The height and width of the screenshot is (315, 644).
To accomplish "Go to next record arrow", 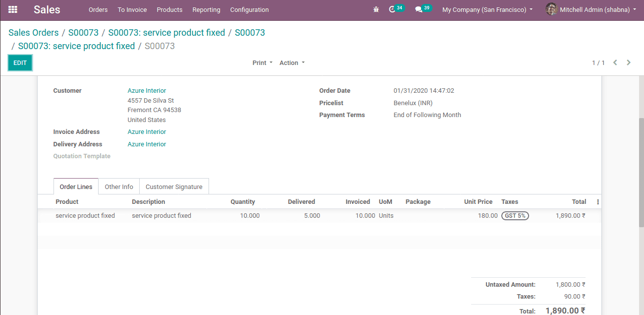I will (629, 63).
